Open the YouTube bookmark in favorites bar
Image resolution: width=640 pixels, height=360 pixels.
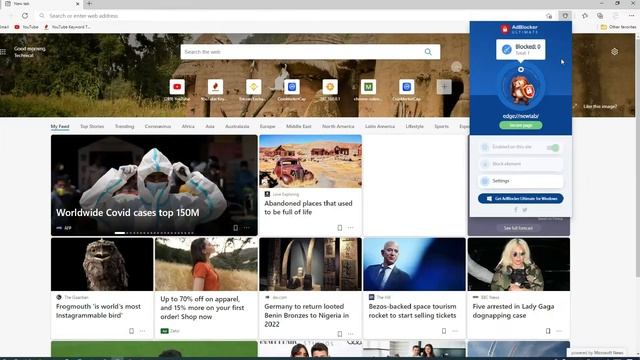pyautogui.click(x=27, y=27)
